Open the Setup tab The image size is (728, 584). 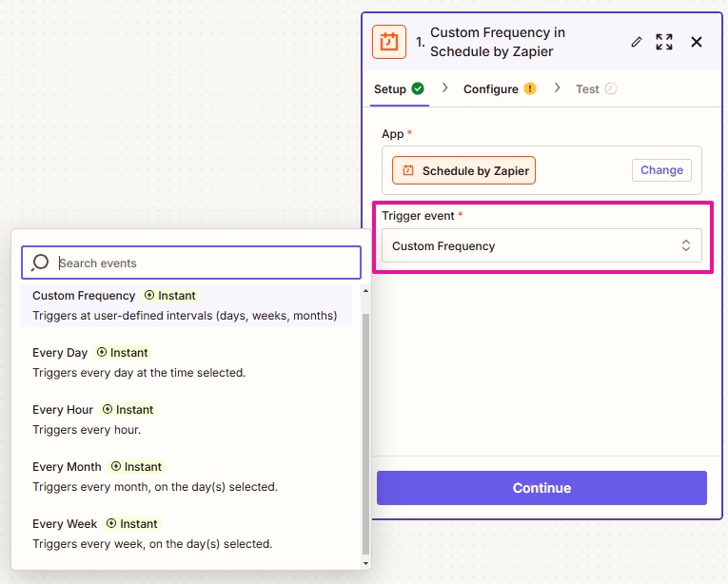tap(390, 89)
